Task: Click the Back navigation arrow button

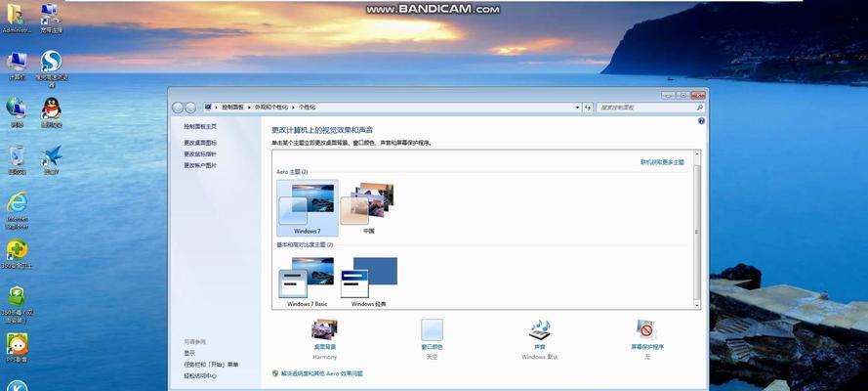Action: click(179, 108)
